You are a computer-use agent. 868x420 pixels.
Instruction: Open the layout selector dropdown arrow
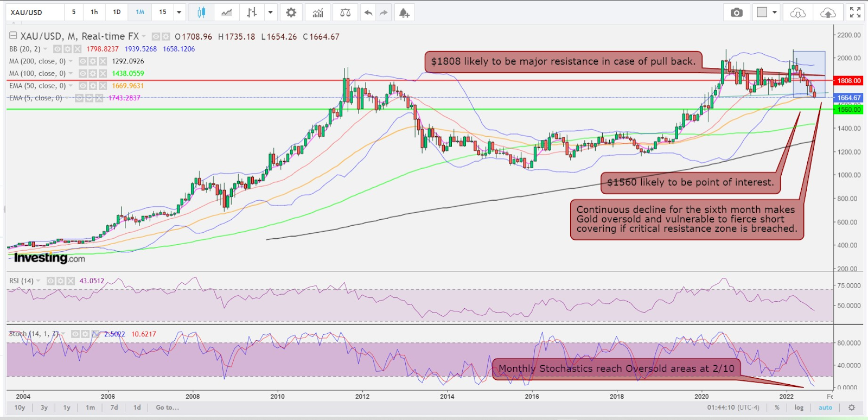click(774, 12)
